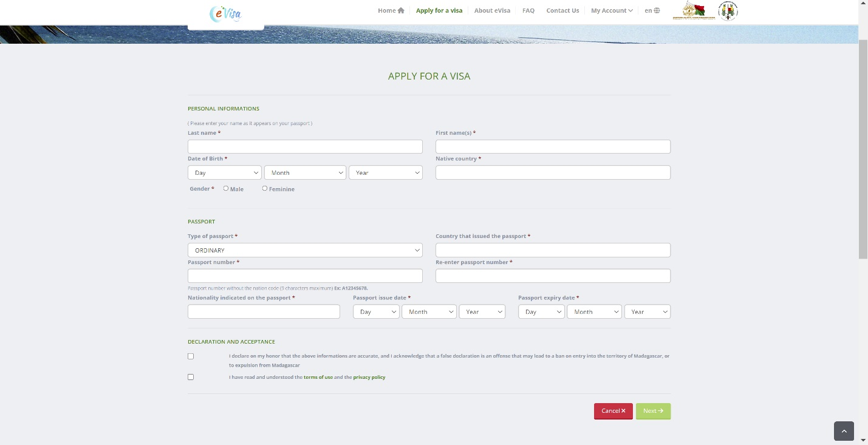The image size is (868, 445).
Task: Click the scroll-to-top arrow button
Action: click(844, 431)
